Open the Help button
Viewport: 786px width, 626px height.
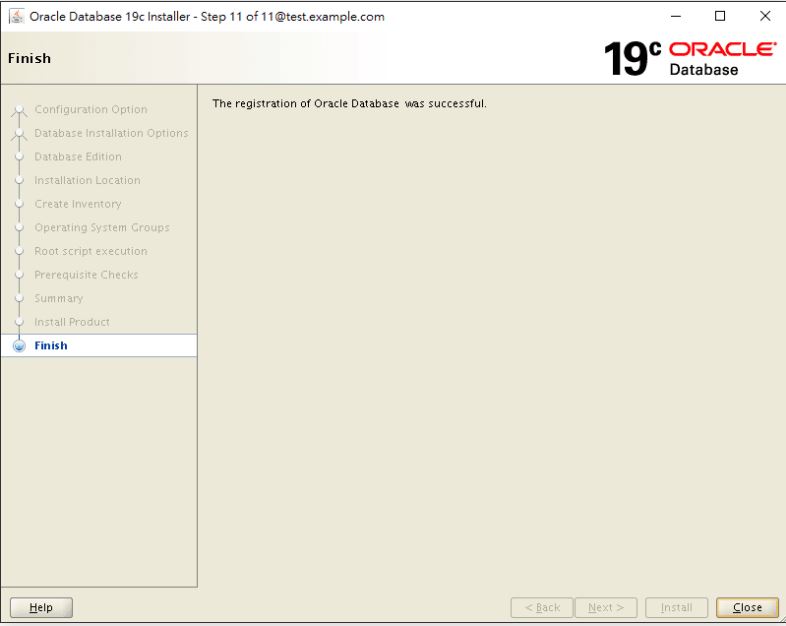41,607
